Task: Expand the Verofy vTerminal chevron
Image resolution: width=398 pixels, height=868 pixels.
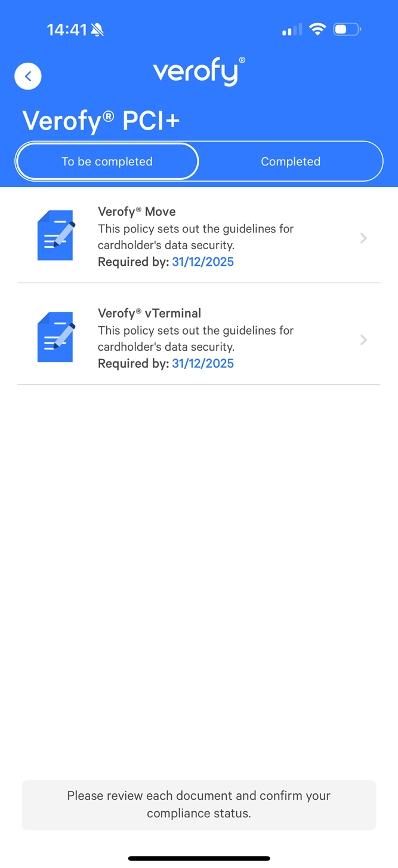Action: click(x=363, y=340)
